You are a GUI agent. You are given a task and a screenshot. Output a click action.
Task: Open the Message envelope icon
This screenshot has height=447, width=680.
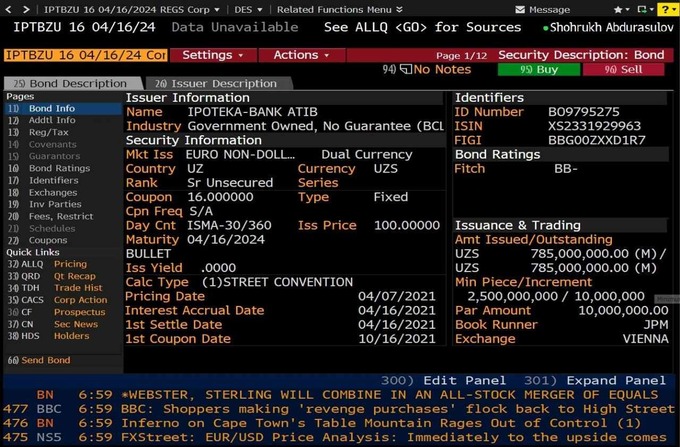[521, 9]
